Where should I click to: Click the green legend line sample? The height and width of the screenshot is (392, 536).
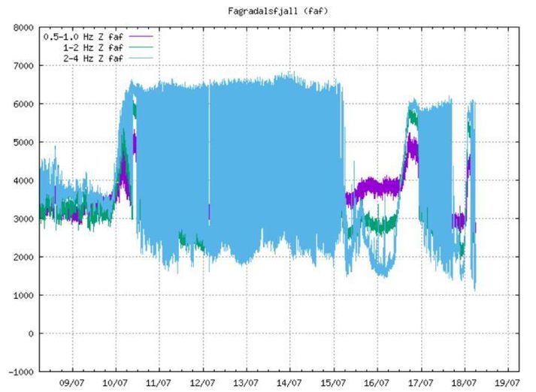tap(141, 47)
